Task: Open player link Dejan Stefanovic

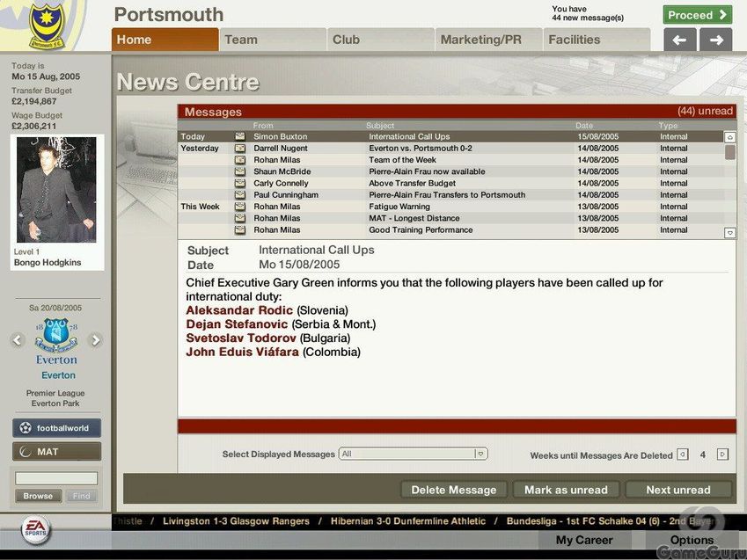Action: pos(237,324)
